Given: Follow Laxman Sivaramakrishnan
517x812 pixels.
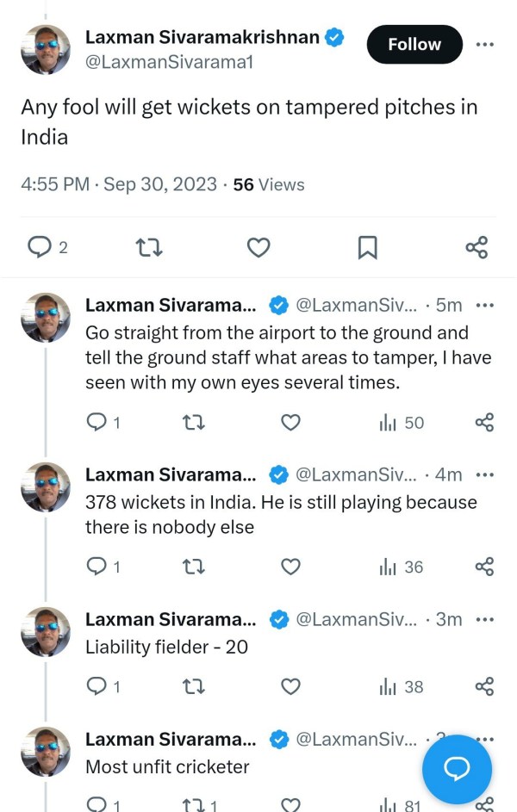Looking at the screenshot, I should [x=414, y=44].
